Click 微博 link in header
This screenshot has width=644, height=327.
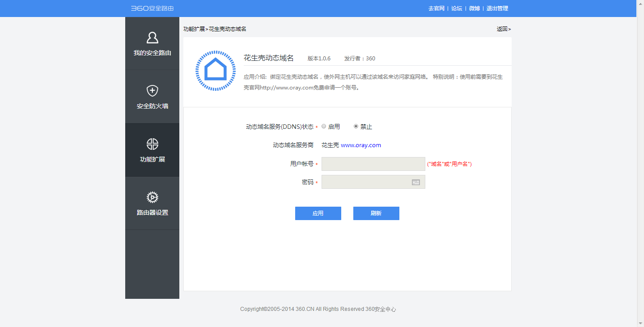pos(475,8)
